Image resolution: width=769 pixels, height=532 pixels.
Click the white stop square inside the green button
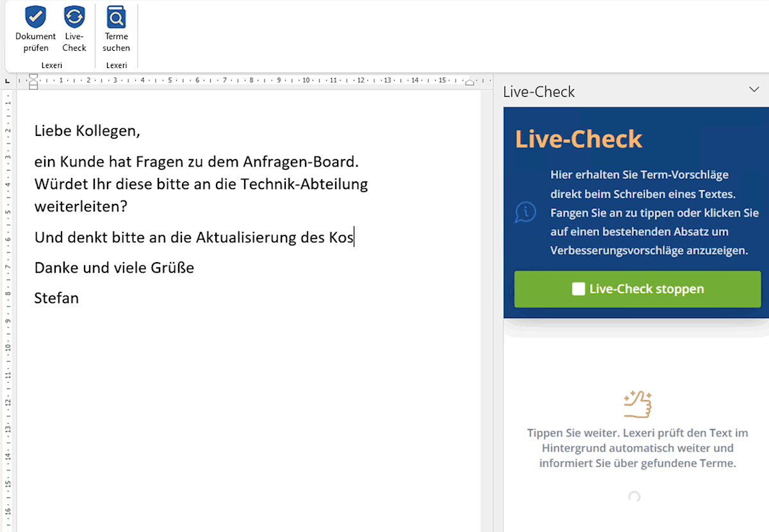click(x=577, y=288)
